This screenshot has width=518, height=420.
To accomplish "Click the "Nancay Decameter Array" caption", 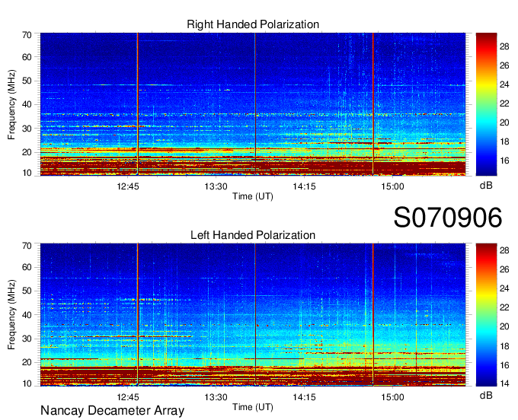I will click(x=112, y=411).
